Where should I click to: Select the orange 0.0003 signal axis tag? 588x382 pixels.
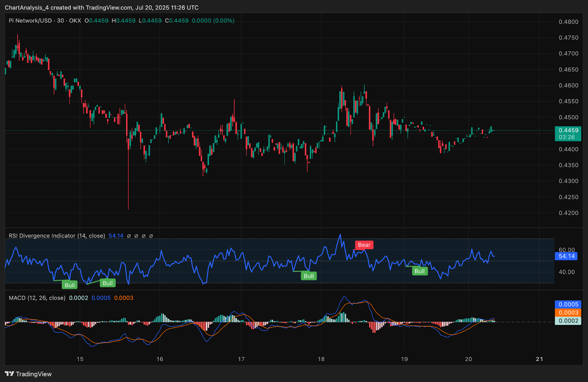click(x=568, y=313)
